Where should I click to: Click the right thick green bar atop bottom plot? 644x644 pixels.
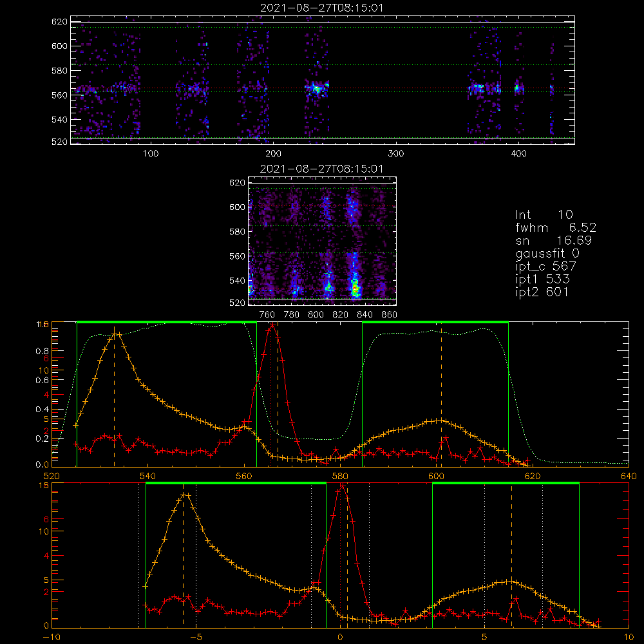click(506, 484)
